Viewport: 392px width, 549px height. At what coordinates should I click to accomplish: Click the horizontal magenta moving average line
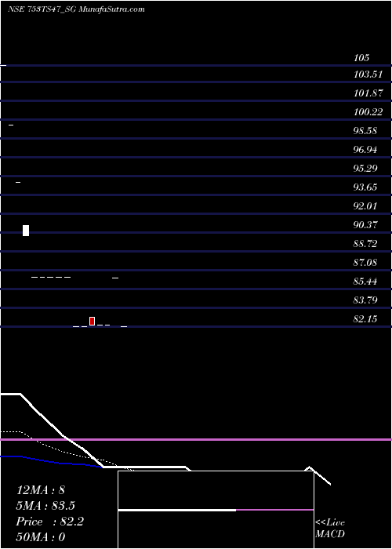tap(196, 439)
